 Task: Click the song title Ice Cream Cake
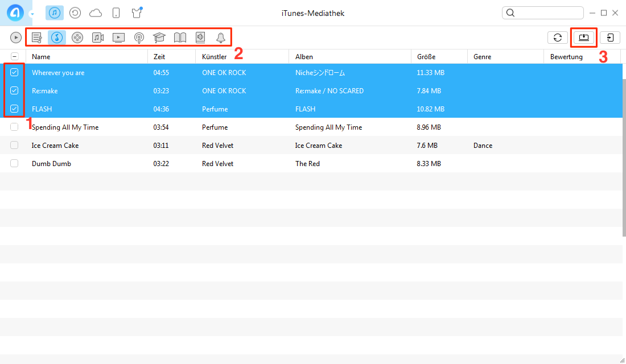[55, 145]
